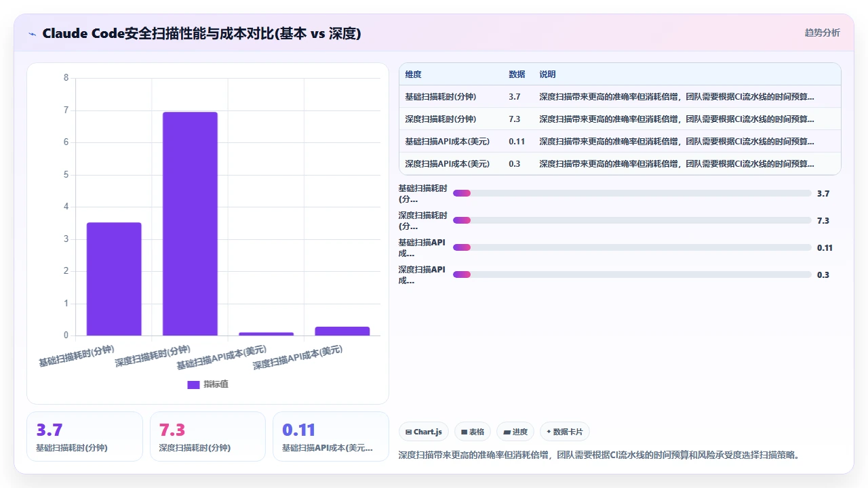This screenshot has width=868, height=488.
Task: Select the 深度扫描API成本(美元) table row label
Action: point(447,163)
